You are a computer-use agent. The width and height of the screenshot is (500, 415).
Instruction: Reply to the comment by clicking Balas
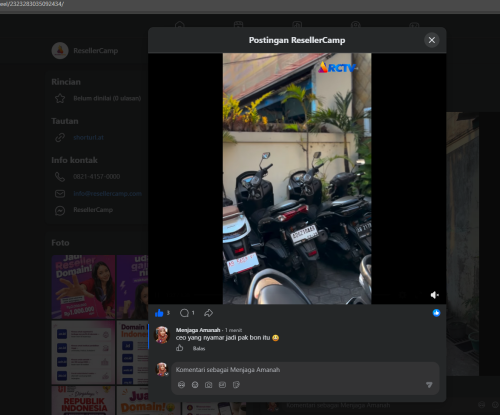pos(199,349)
